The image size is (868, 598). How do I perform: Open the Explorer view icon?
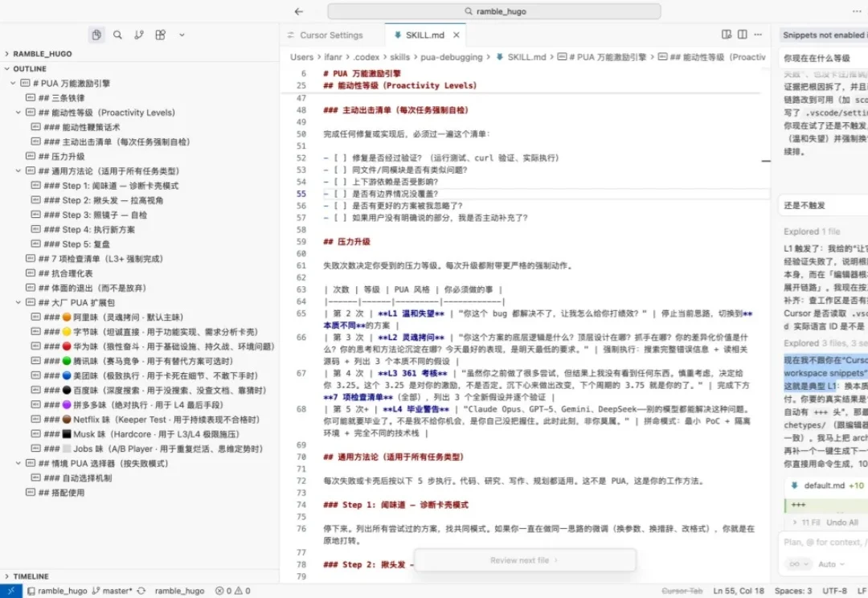(x=96, y=36)
